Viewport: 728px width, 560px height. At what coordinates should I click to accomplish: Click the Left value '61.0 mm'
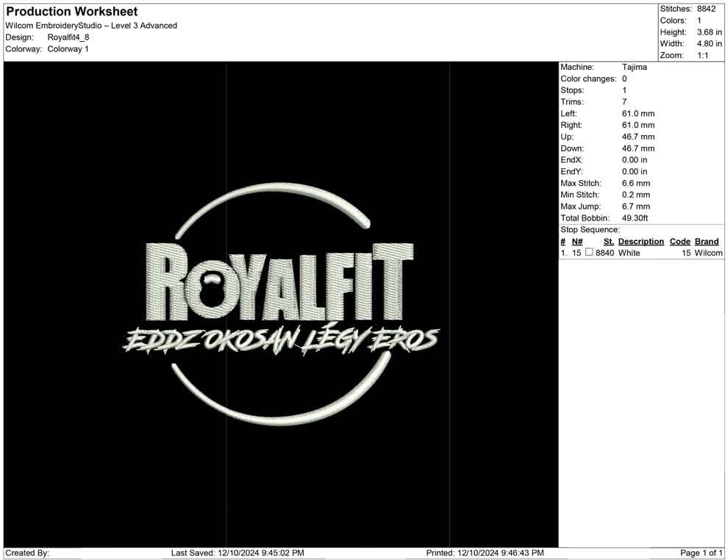pyautogui.click(x=638, y=113)
